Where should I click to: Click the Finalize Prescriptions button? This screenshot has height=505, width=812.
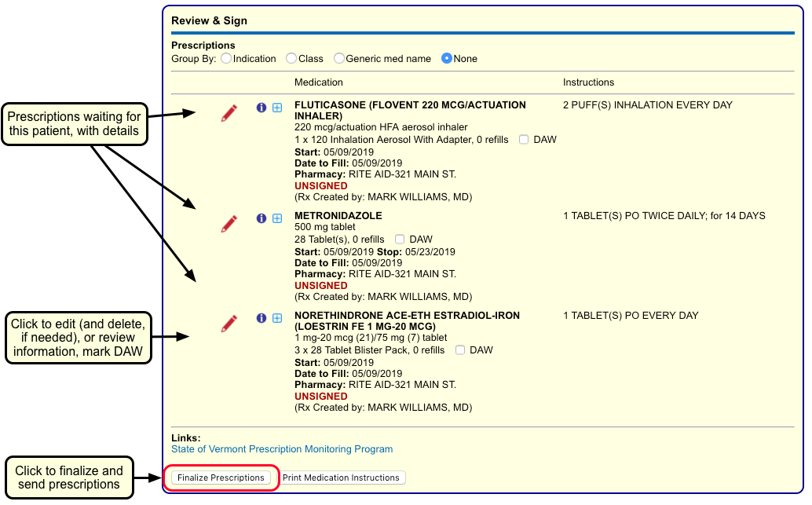[221, 478]
